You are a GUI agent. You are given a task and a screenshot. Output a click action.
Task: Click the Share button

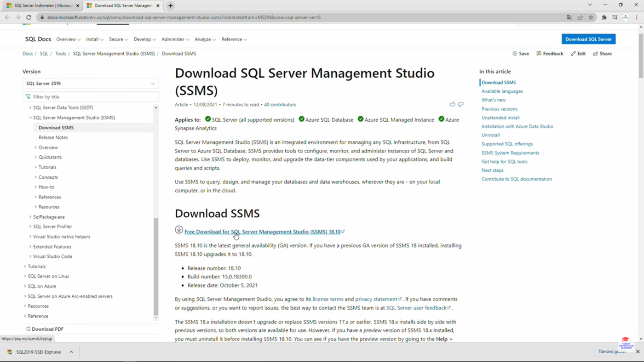point(602,54)
